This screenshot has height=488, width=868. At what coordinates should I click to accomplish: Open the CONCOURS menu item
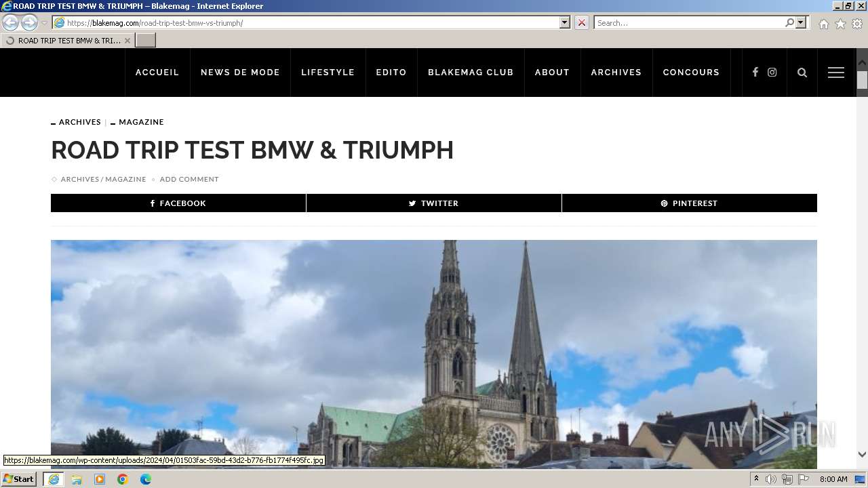click(x=691, y=73)
